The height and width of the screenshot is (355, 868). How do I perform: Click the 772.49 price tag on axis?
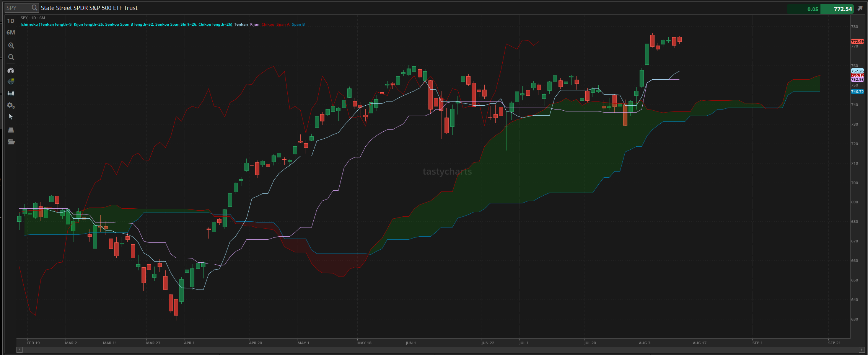point(857,41)
